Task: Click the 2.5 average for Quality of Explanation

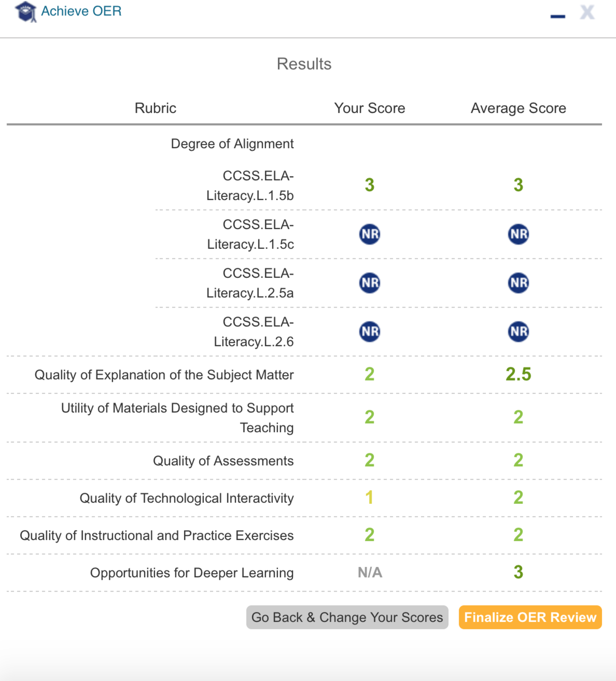Action: (518, 374)
